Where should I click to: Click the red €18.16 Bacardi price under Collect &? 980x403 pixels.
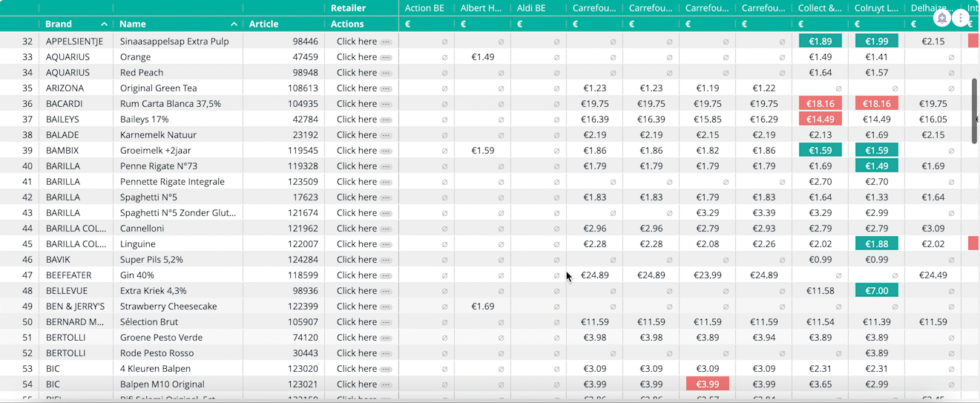click(x=820, y=104)
